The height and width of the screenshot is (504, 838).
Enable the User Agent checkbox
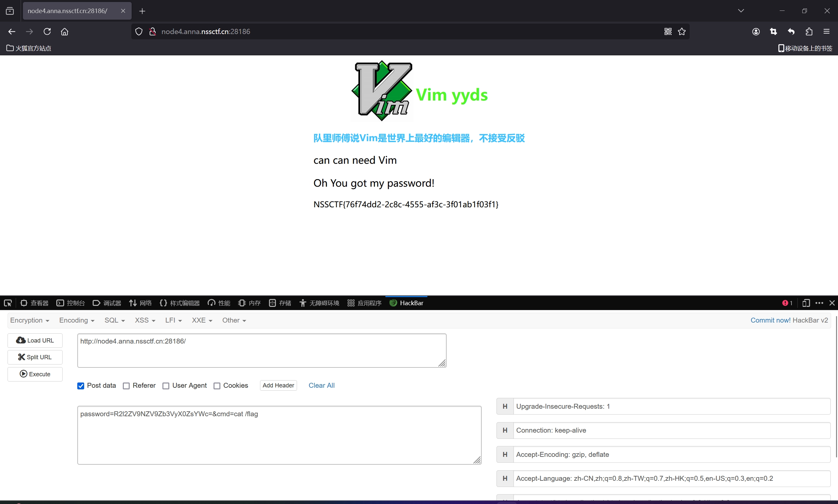pos(166,386)
